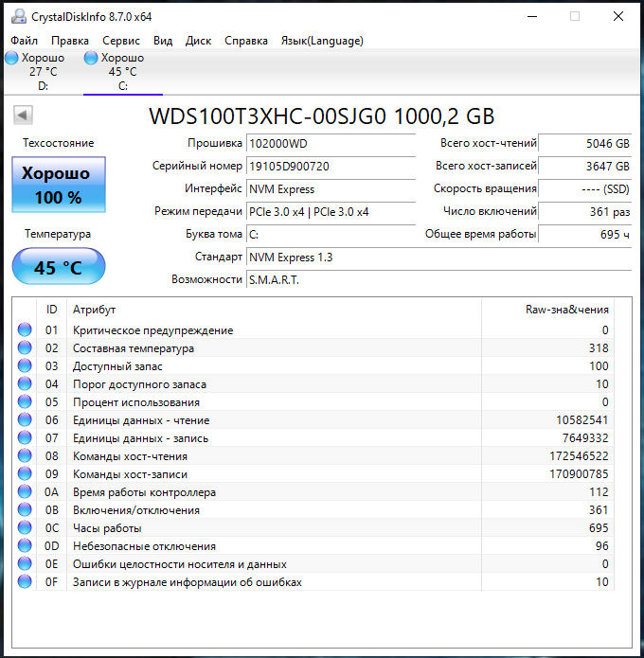644x658 pixels.
Task: Click the firmware field 102000WD
Action: tap(331, 144)
